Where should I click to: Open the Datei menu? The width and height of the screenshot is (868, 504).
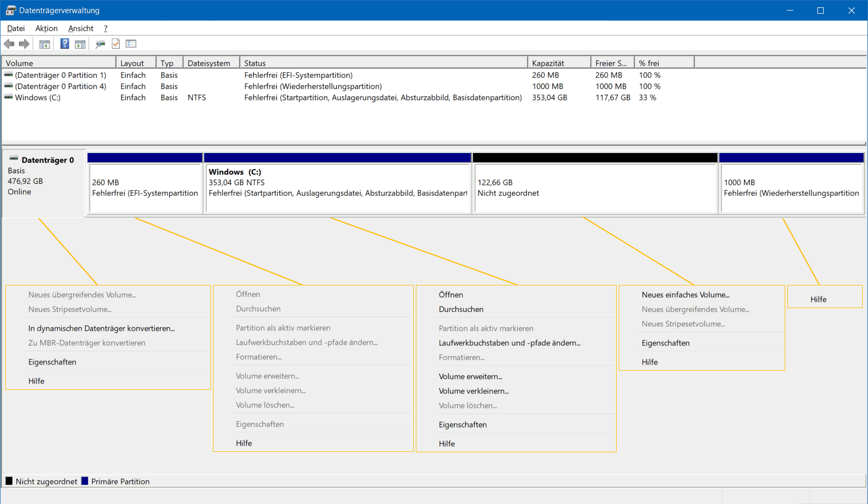pos(16,28)
